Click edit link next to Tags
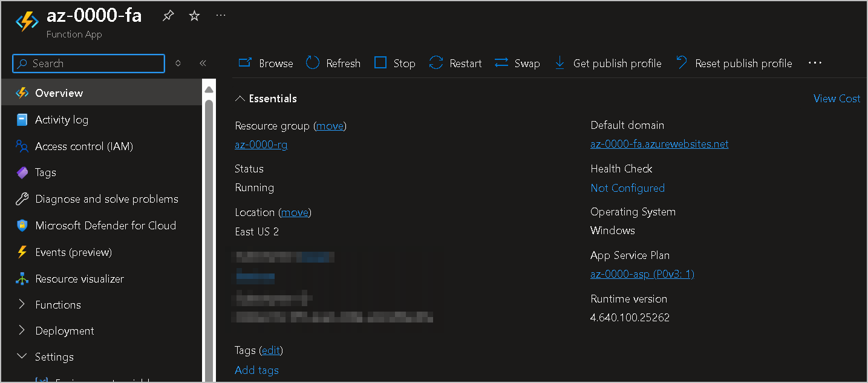868x383 pixels. (271, 350)
